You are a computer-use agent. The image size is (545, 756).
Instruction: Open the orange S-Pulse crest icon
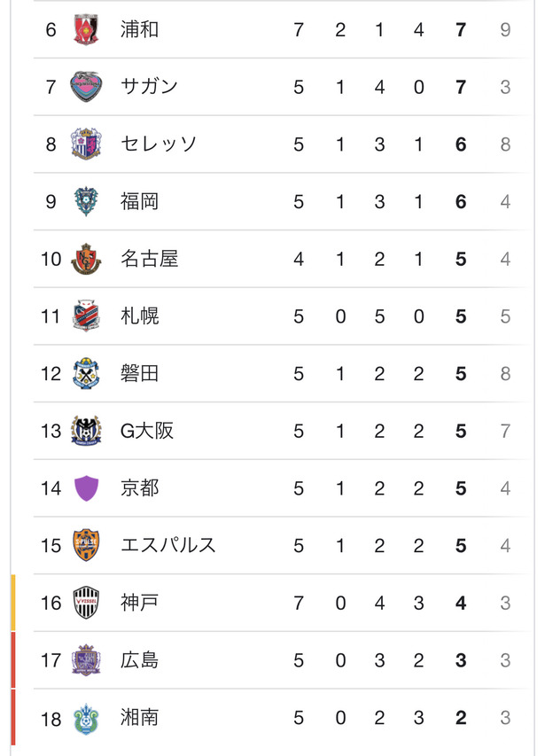(86, 545)
